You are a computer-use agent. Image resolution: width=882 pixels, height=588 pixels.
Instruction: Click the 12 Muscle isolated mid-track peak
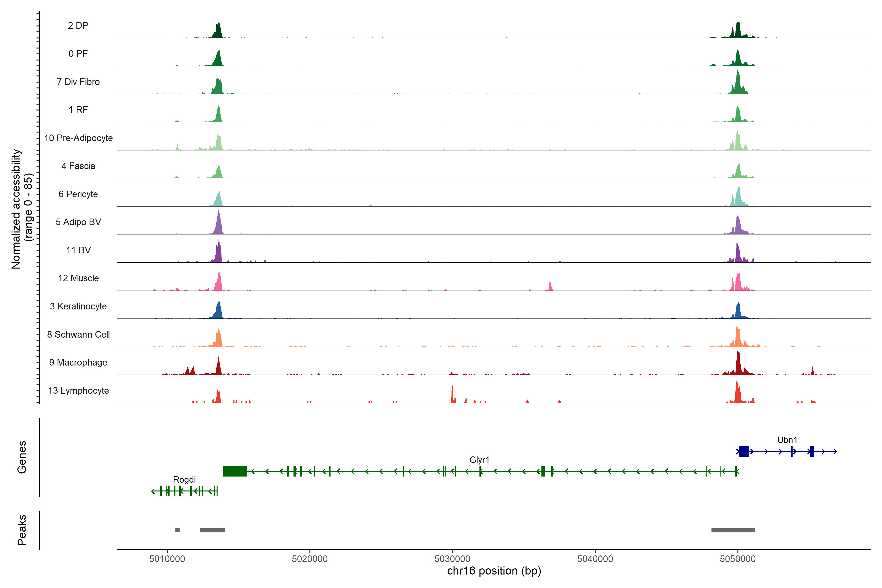[550, 287]
